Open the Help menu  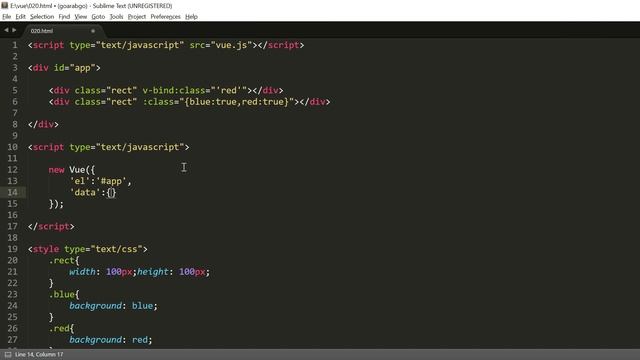coord(191,17)
